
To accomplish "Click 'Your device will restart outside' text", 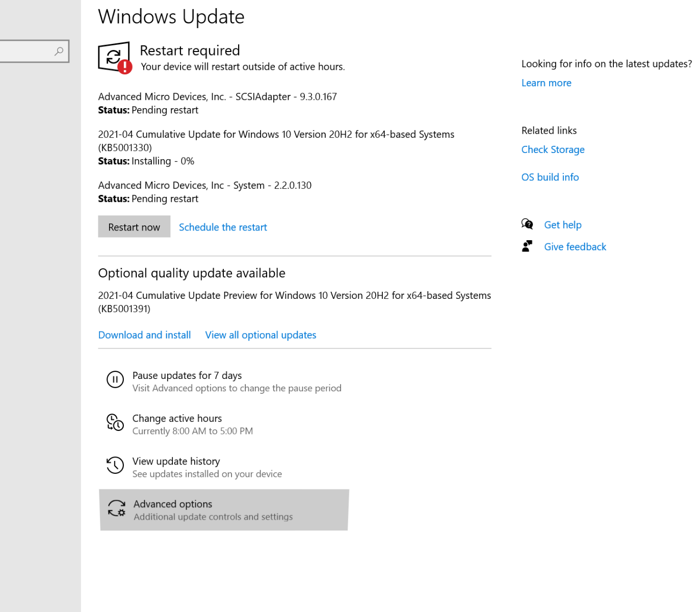I will click(243, 67).
